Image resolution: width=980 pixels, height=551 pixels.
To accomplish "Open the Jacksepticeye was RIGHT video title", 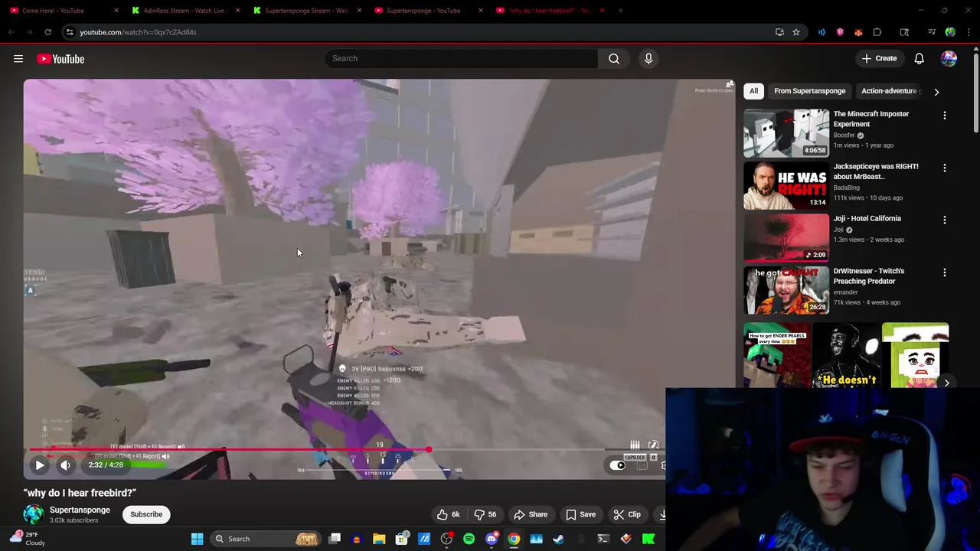I will [x=875, y=171].
